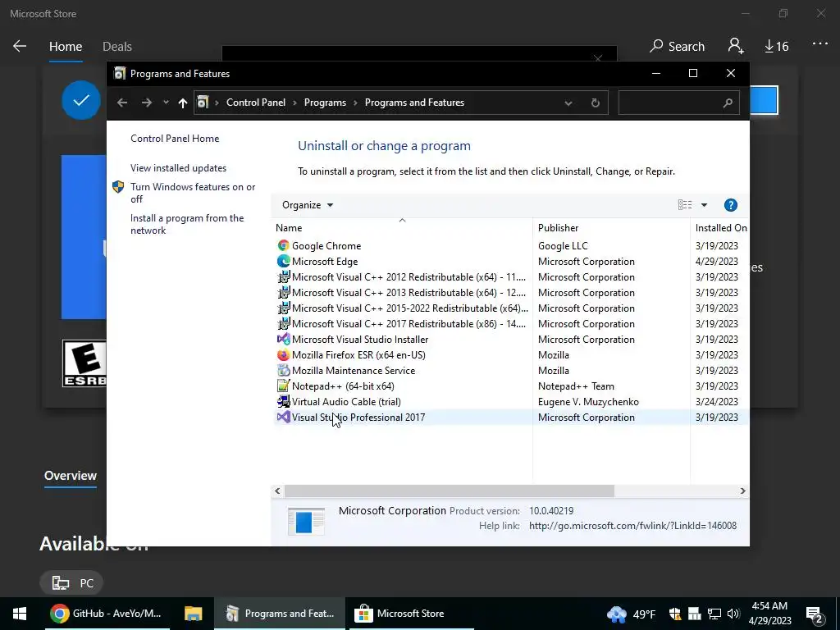Open Microsoft Store account sign-in icon
Screen dimensions: 840x630
[736, 46]
